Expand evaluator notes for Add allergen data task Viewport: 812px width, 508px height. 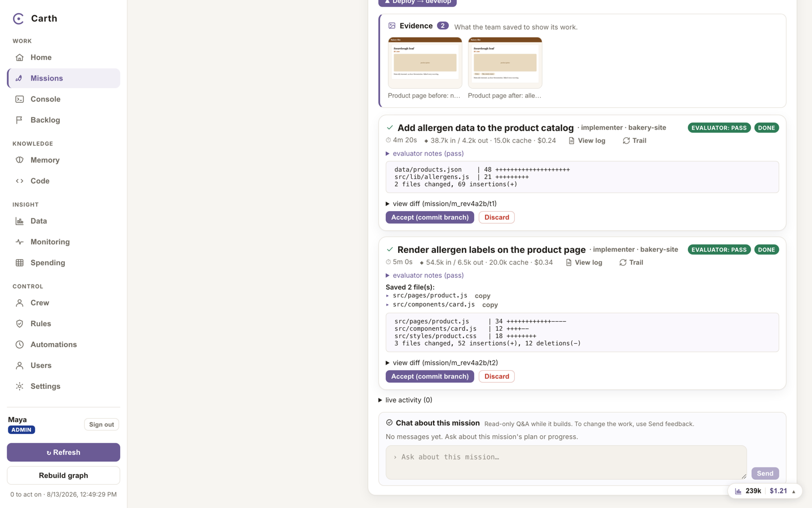click(425, 154)
